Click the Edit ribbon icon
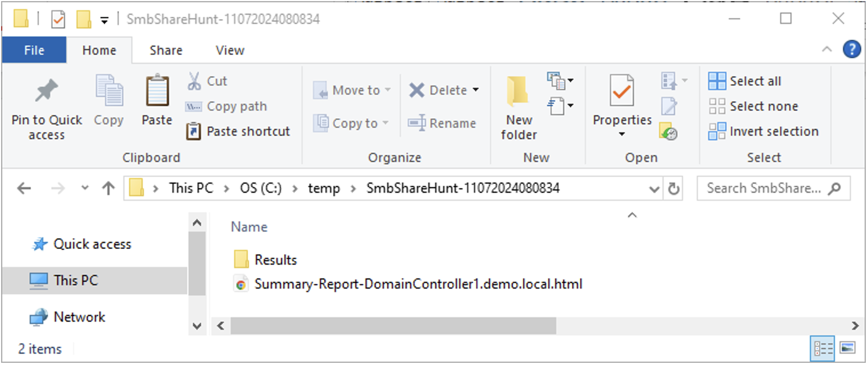This screenshot has height=365, width=868. point(669,106)
